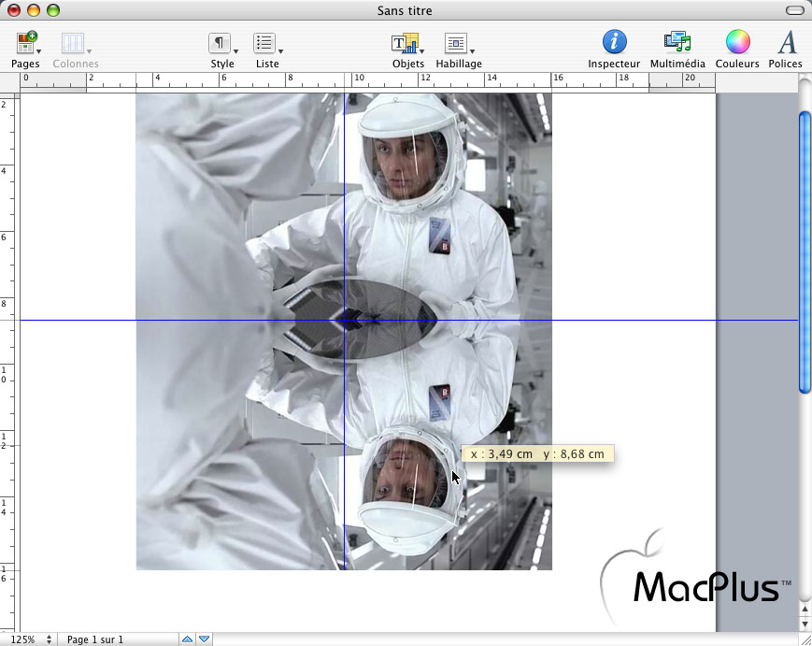Zoom the window with green button
This screenshot has height=646, width=812.
click(x=53, y=10)
